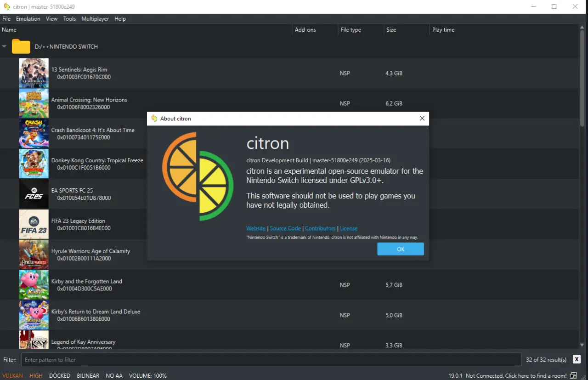The width and height of the screenshot is (588, 380).
Task: Select 13 Sentinels: Aegis Rim cover art
Action: 34,73
